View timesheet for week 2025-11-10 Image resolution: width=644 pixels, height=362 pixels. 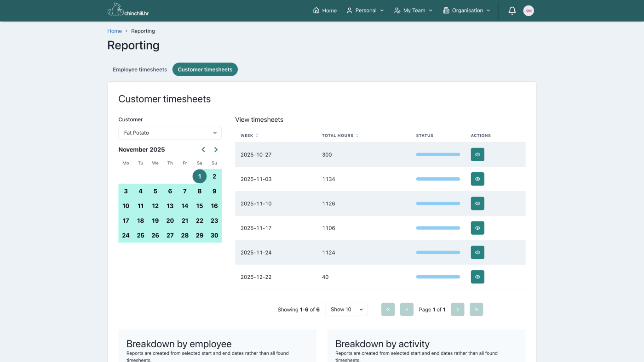coord(477,204)
